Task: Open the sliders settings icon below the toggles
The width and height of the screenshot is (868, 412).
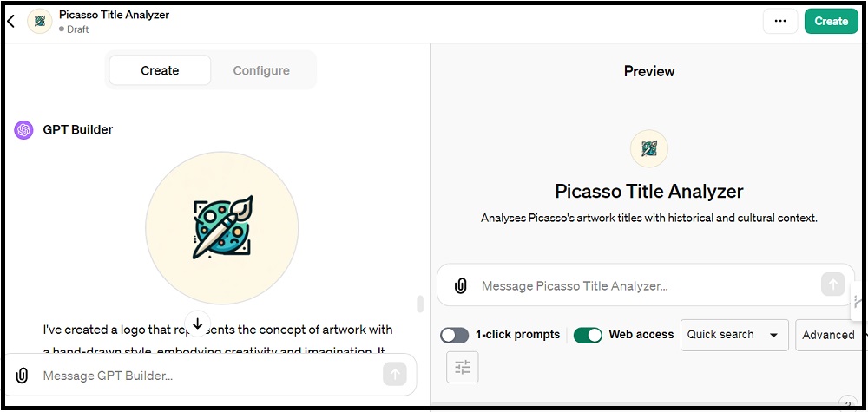Action: 463,367
